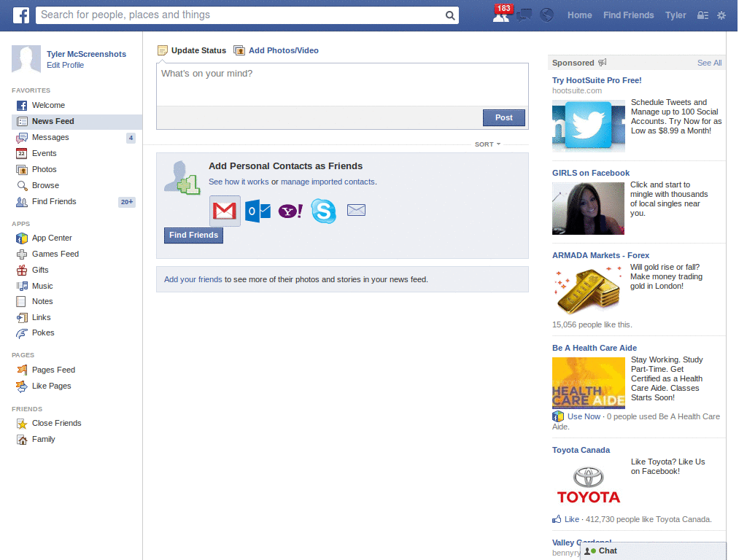Click the Skype contact import icon
This screenshot has width=747, height=560.
click(323, 211)
